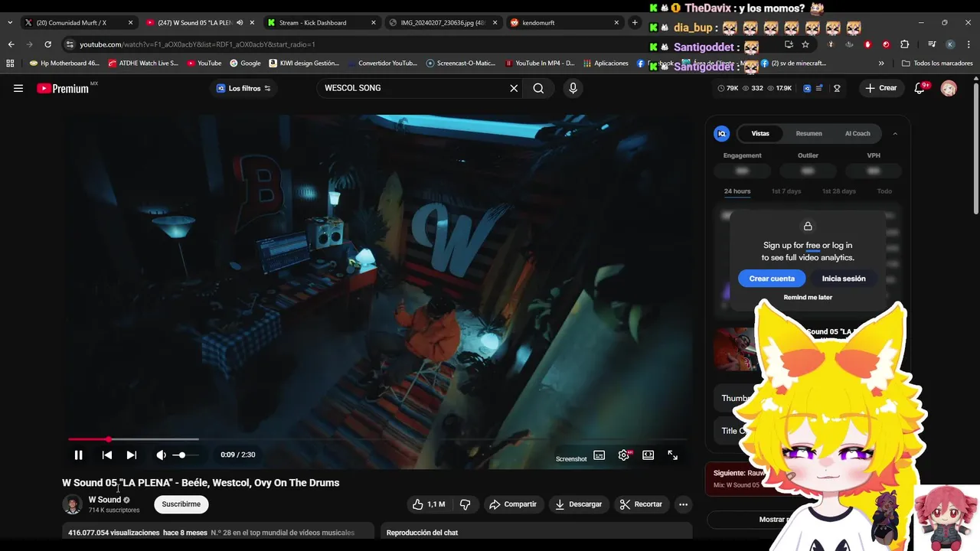This screenshot has width=980, height=551.
Task: Start voice search with microphone icon
Action: tap(573, 88)
